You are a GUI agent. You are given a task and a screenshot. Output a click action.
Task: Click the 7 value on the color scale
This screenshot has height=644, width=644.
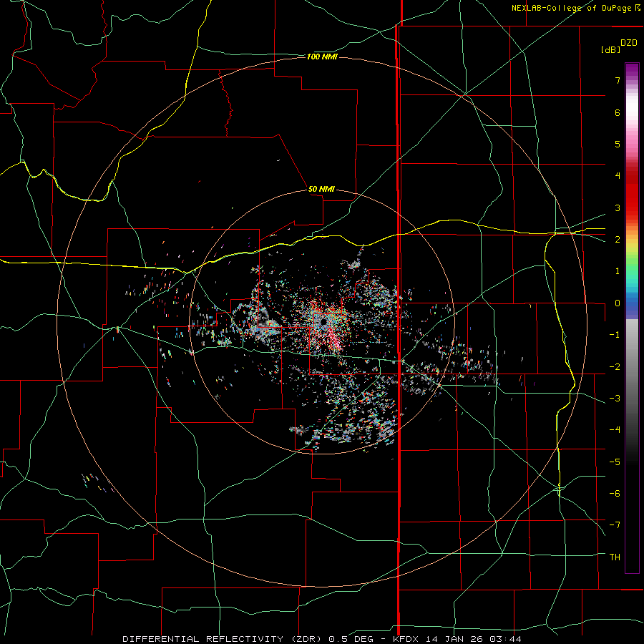pyautogui.click(x=618, y=80)
